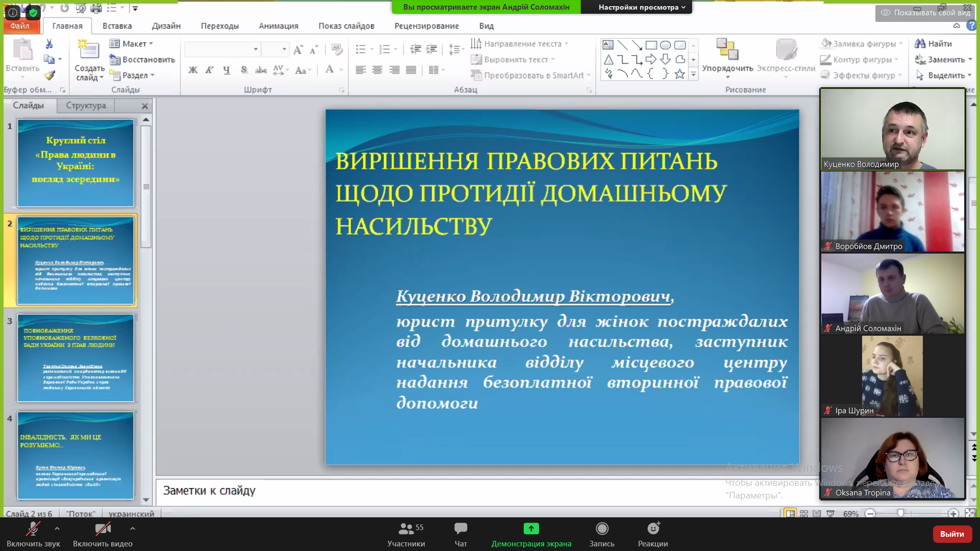Click the Создать слайд icon
The width and height of the screenshot is (980, 551).
(89, 50)
